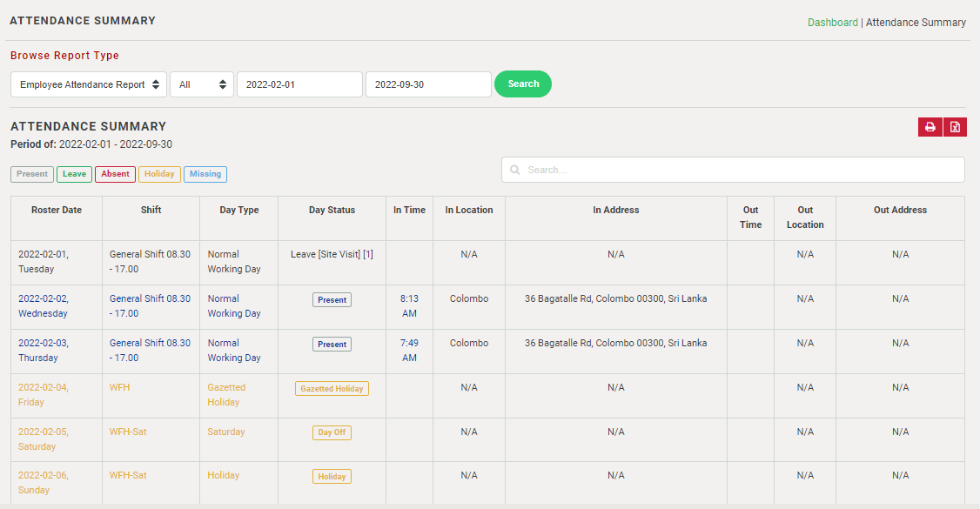Sort by Out Time column header

pos(750,218)
